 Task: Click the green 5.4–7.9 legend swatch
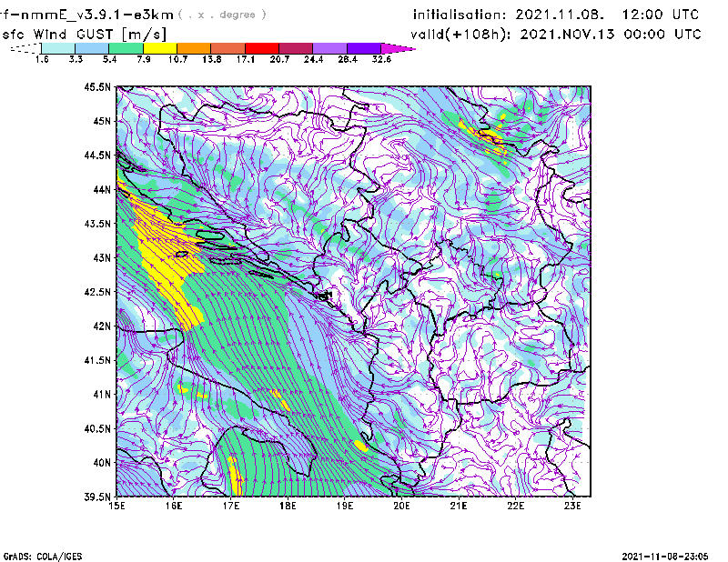[126, 48]
